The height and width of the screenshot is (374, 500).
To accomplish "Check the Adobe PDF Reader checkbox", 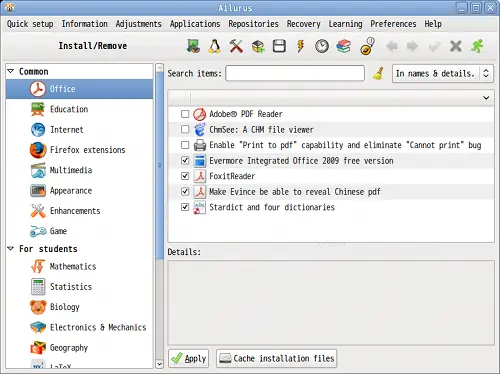I will click(185, 114).
